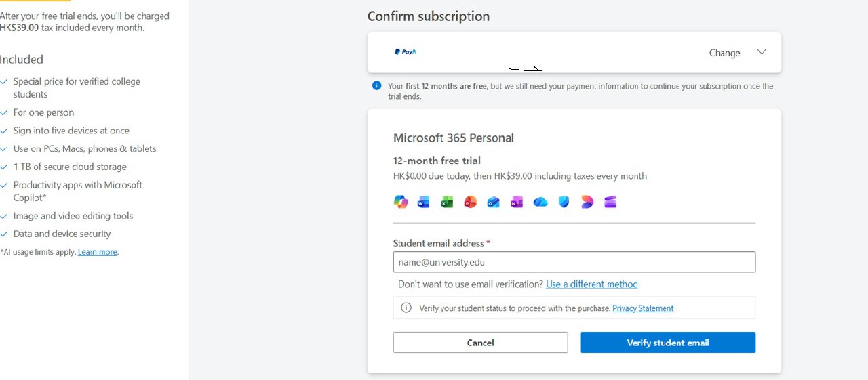Expand payment options with the chevron arrow

[x=762, y=52]
